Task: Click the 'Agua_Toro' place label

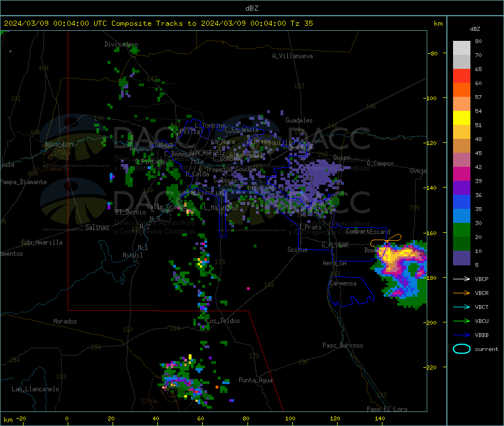Action: coord(60,144)
